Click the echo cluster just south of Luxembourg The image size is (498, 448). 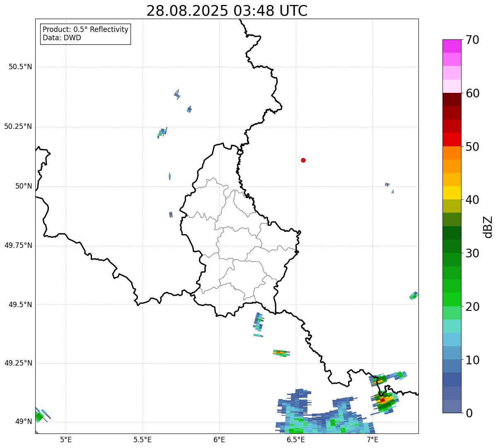pos(258,324)
